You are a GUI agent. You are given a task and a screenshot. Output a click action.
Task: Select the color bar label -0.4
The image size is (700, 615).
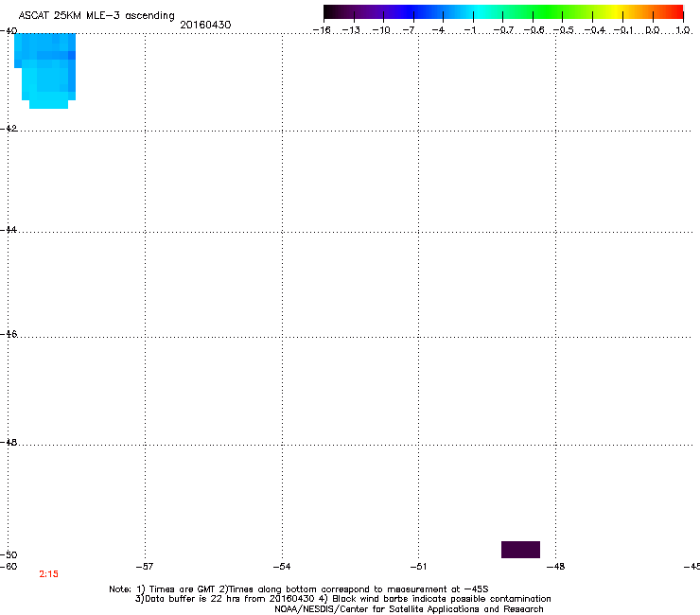click(595, 30)
